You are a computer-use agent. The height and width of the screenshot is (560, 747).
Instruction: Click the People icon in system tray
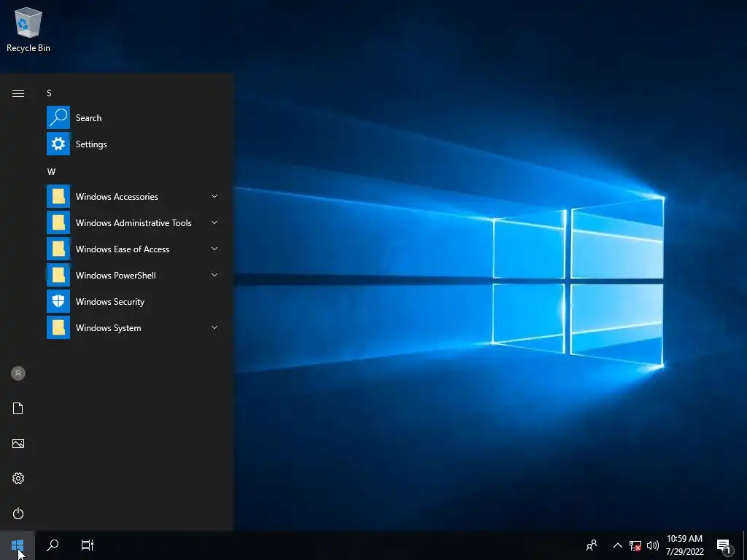[x=592, y=545]
